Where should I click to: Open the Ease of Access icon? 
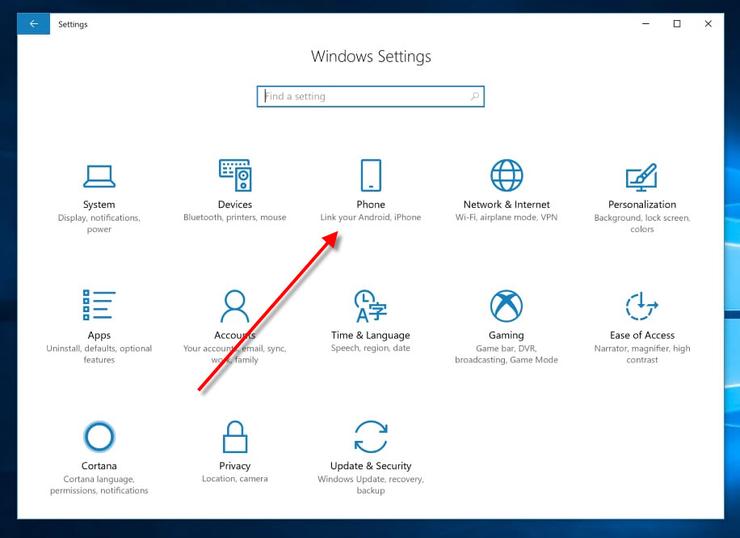(x=641, y=306)
